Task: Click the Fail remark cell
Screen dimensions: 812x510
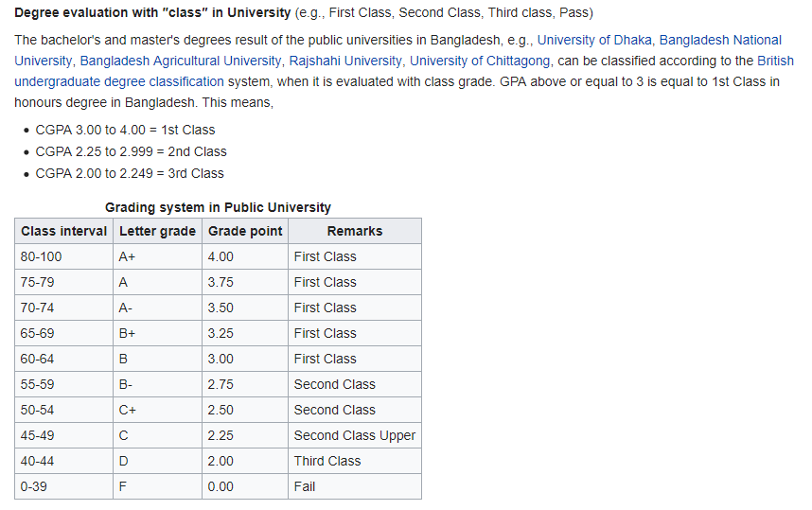Action: (x=305, y=486)
